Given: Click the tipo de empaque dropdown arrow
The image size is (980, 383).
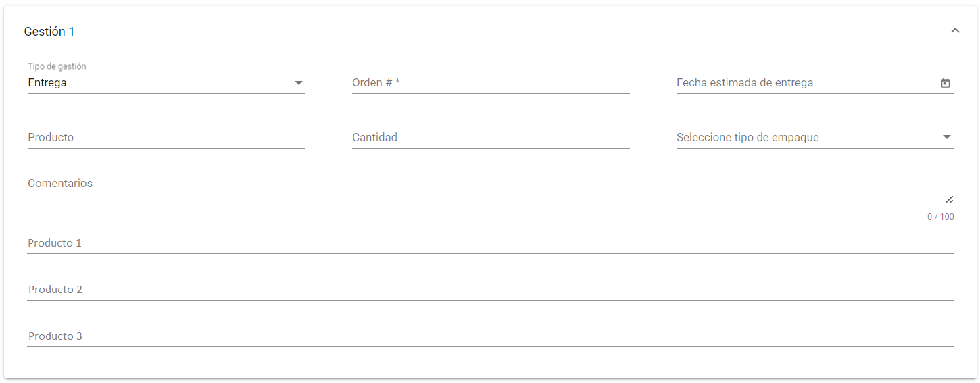Looking at the screenshot, I should tap(946, 138).
